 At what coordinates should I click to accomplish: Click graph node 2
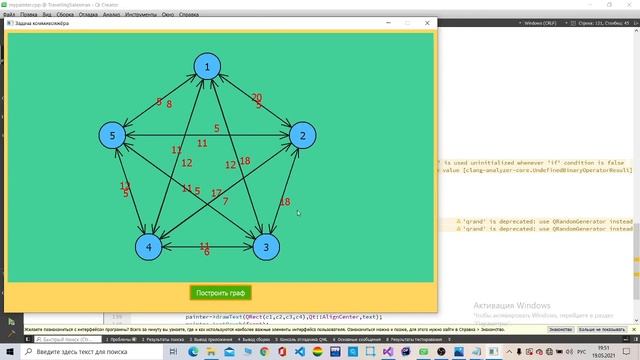pos(302,135)
